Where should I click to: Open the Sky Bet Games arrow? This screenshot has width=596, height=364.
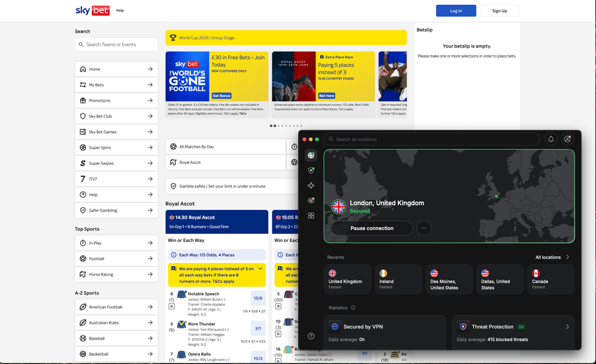[150, 132]
